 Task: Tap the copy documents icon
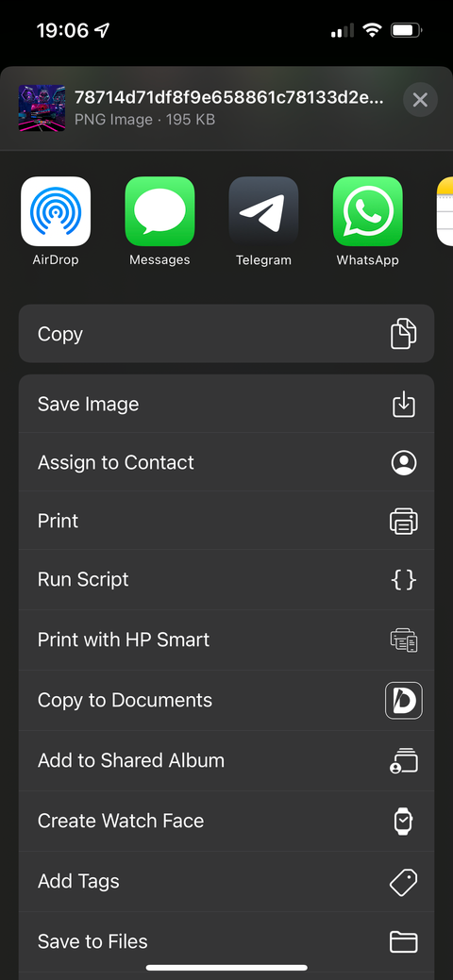[x=404, y=334]
